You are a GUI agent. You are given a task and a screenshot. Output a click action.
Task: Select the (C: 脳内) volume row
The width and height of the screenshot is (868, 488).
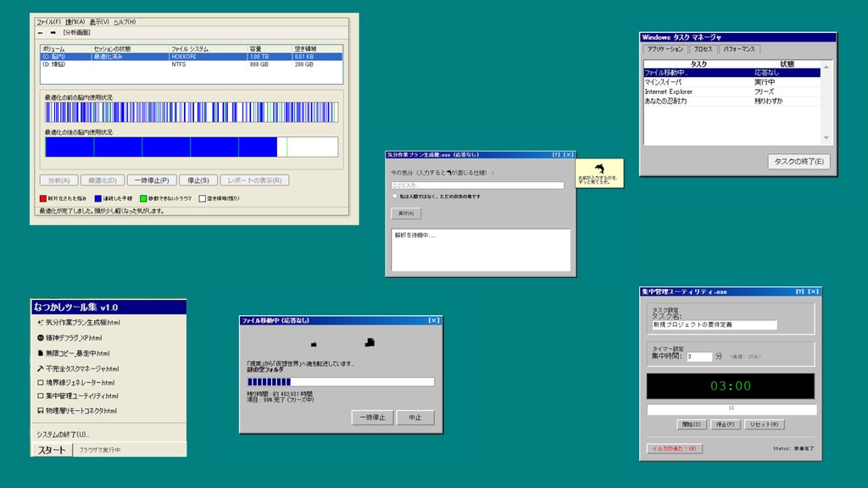coord(192,57)
